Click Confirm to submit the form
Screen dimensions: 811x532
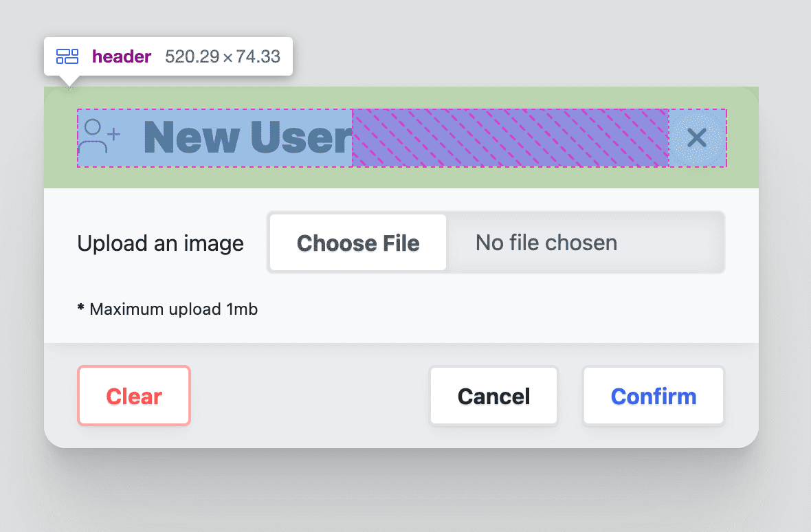pos(653,396)
